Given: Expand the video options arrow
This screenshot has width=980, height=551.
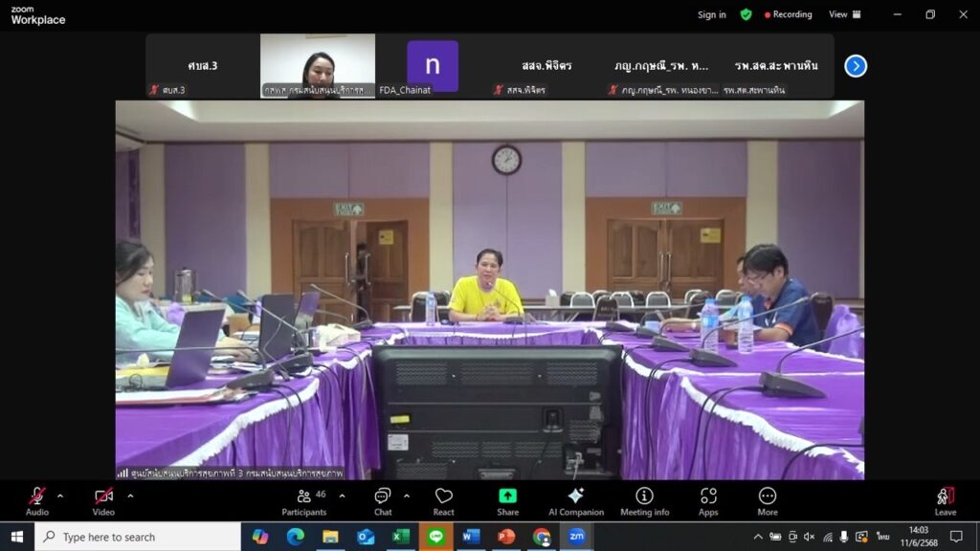Looking at the screenshot, I should pos(130,496).
